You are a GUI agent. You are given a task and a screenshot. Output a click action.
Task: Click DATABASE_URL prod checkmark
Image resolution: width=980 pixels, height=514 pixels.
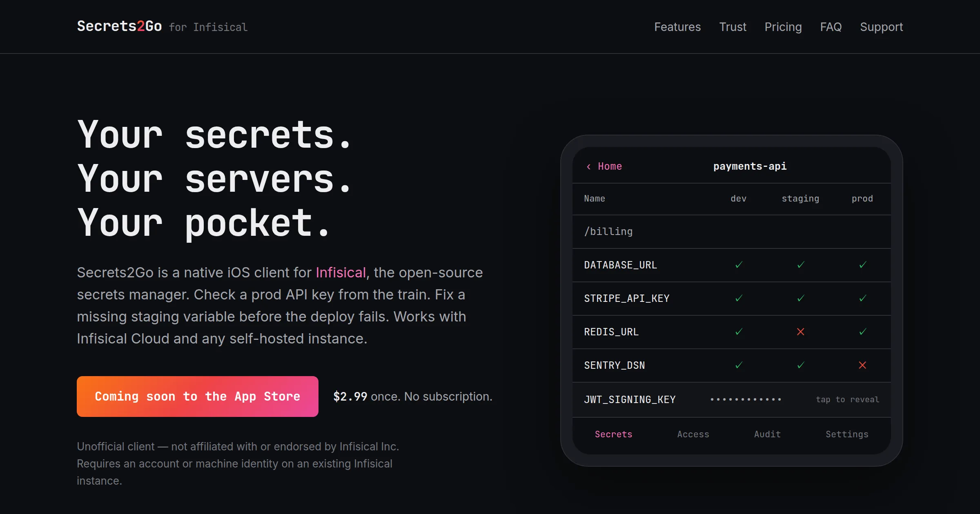coord(863,265)
